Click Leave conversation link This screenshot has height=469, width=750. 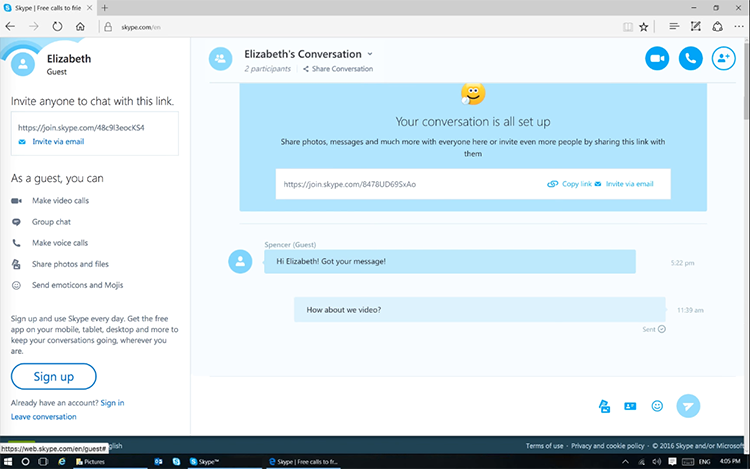pos(44,417)
